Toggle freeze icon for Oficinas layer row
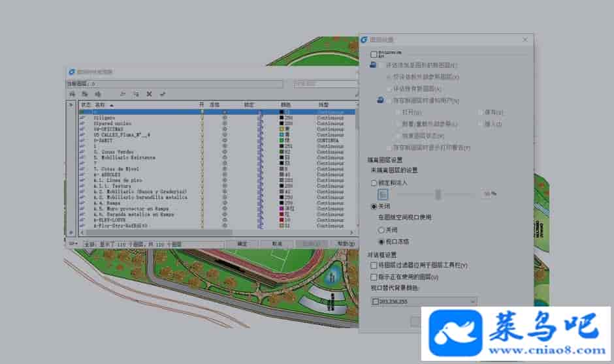 pyautogui.click(x=225, y=129)
